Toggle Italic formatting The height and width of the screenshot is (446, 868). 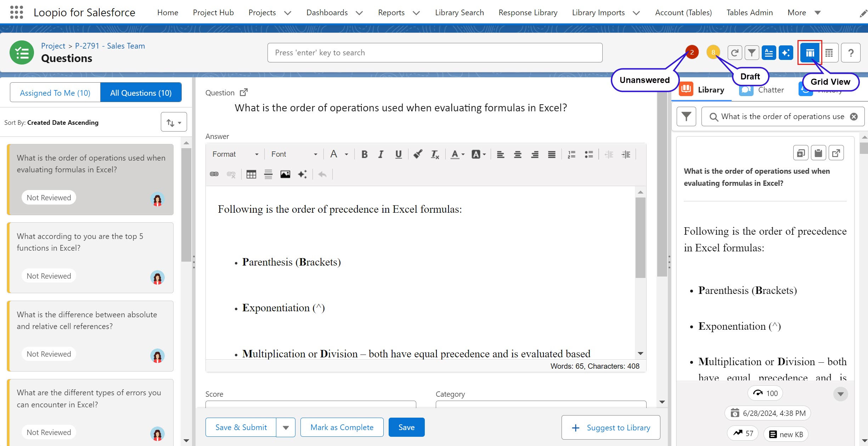pyautogui.click(x=381, y=154)
